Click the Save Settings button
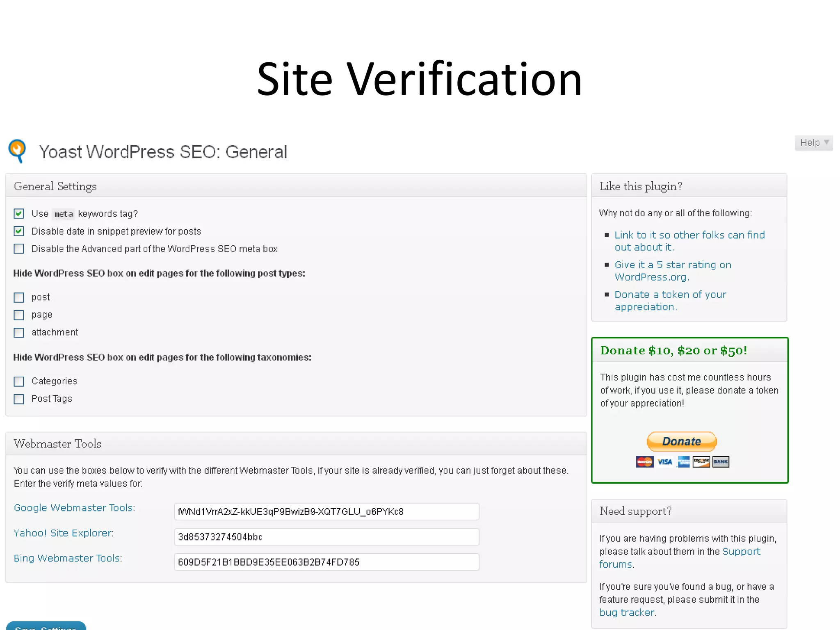The height and width of the screenshot is (630, 840). pos(46,626)
